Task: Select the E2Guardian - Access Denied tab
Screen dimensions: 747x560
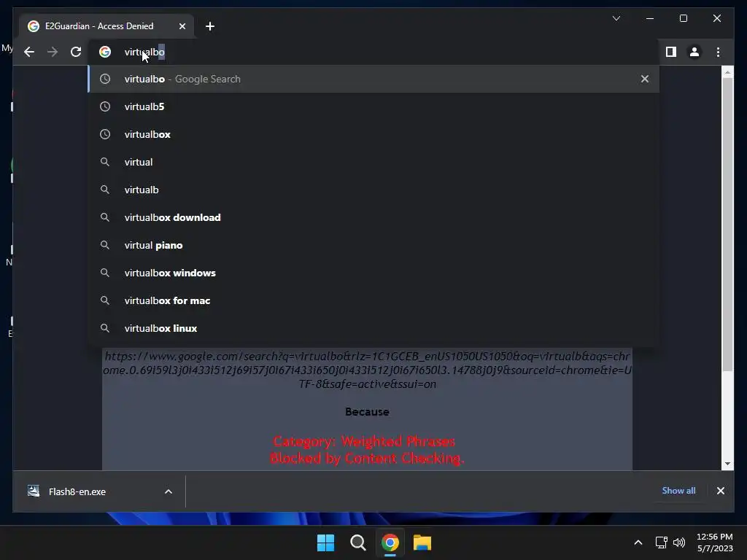Action: pos(107,26)
